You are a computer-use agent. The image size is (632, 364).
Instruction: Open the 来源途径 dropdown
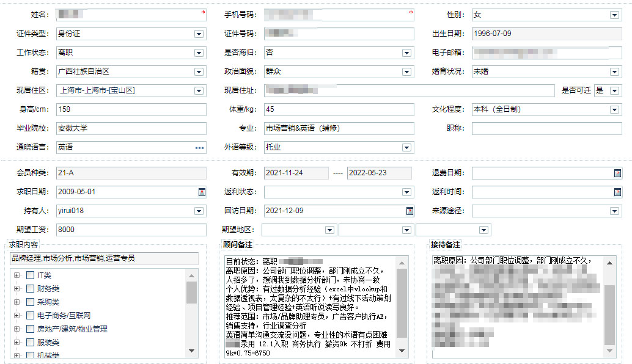[614, 211]
